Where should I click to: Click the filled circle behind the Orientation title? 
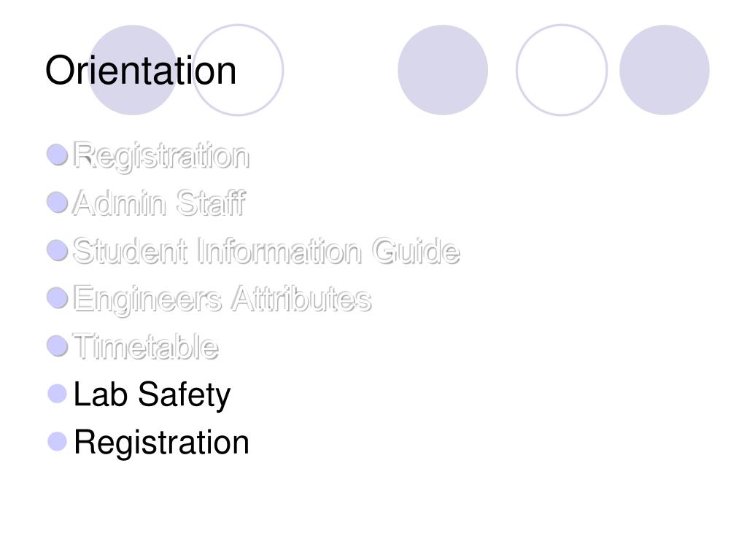[133, 70]
